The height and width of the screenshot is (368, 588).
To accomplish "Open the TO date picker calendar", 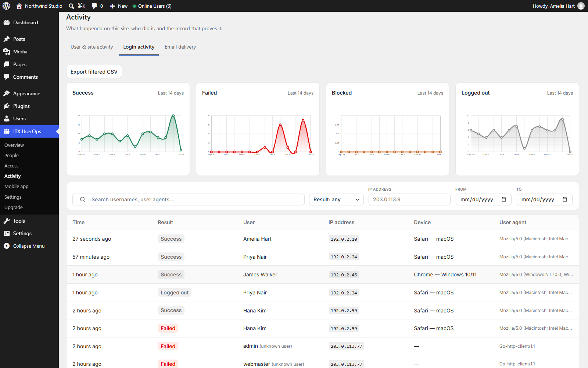I will point(565,199).
